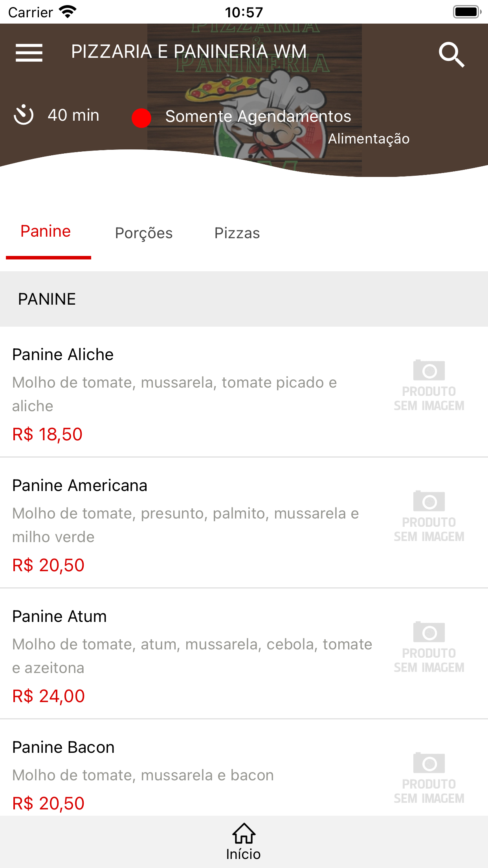
Task: Open the Panine Americana item
Action: point(244,523)
